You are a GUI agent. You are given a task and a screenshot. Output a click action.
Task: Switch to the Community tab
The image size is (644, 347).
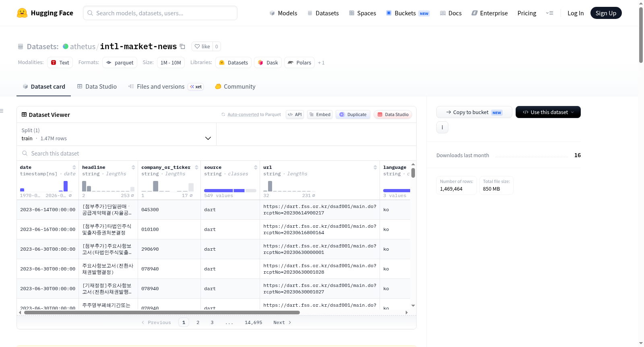click(x=235, y=86)
